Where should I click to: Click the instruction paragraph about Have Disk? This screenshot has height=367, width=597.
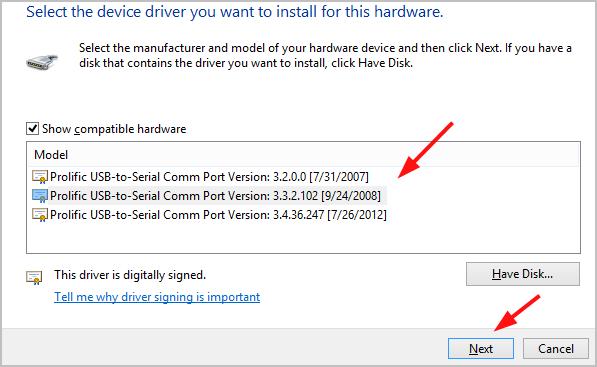pyautogui.click(x=326, y=55)
